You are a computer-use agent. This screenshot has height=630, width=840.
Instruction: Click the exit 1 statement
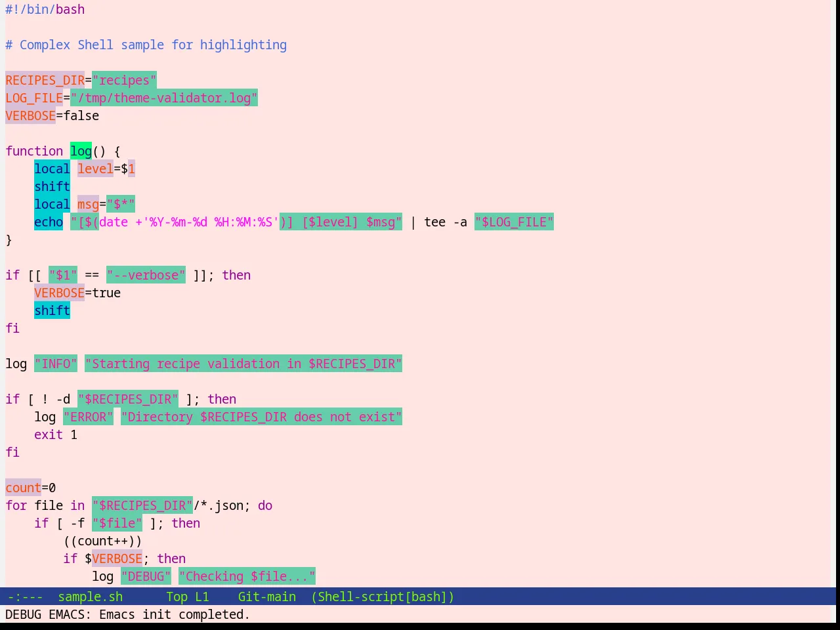(56, 434)
